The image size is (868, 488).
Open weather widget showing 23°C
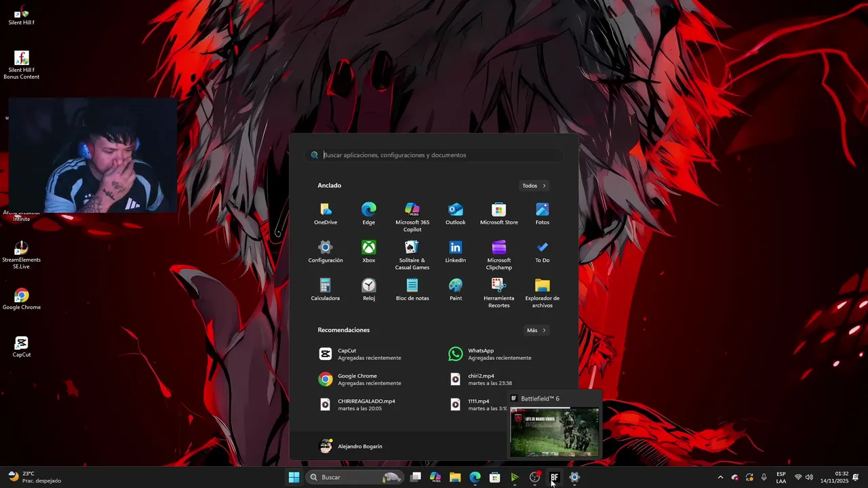[x=34, y=477]
